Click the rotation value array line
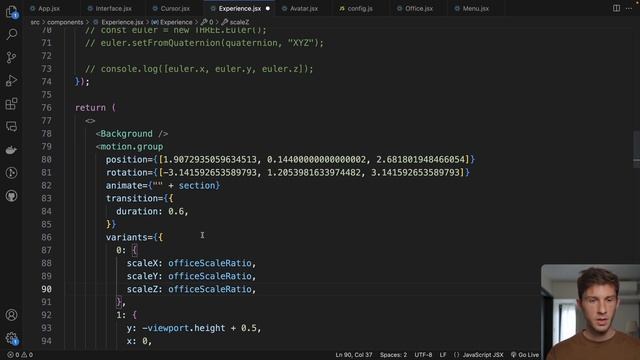Image resolution: width=640 pixels, height=360 pixels. click(x=288, y=173)
